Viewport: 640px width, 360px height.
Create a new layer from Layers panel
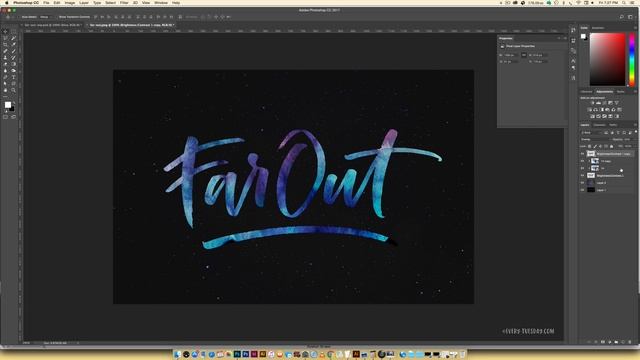[x=623, y=342]
